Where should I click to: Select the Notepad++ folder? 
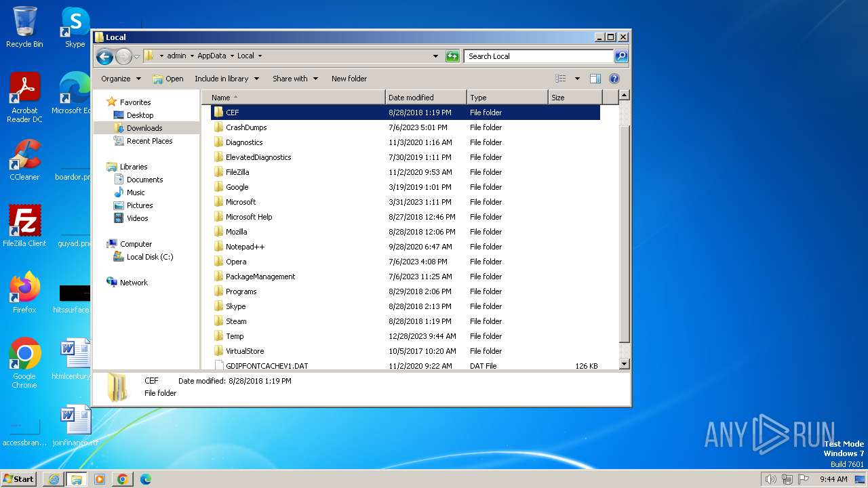click(406, 247)
